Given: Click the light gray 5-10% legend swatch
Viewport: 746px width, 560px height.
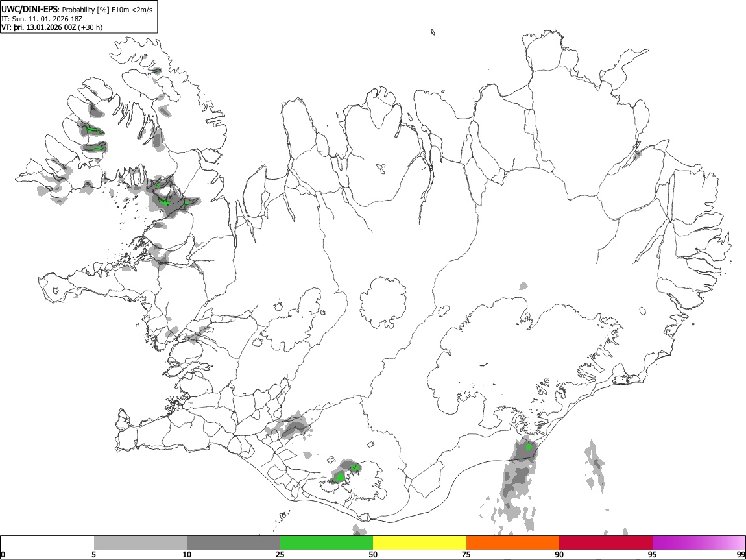Looking at the screenshot, I should pos(140,542).
